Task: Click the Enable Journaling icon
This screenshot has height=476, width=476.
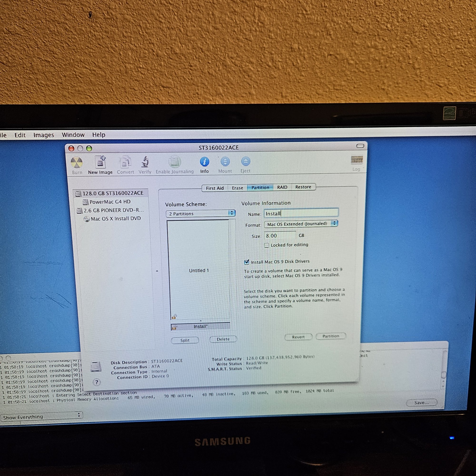Action: (174, 162)
